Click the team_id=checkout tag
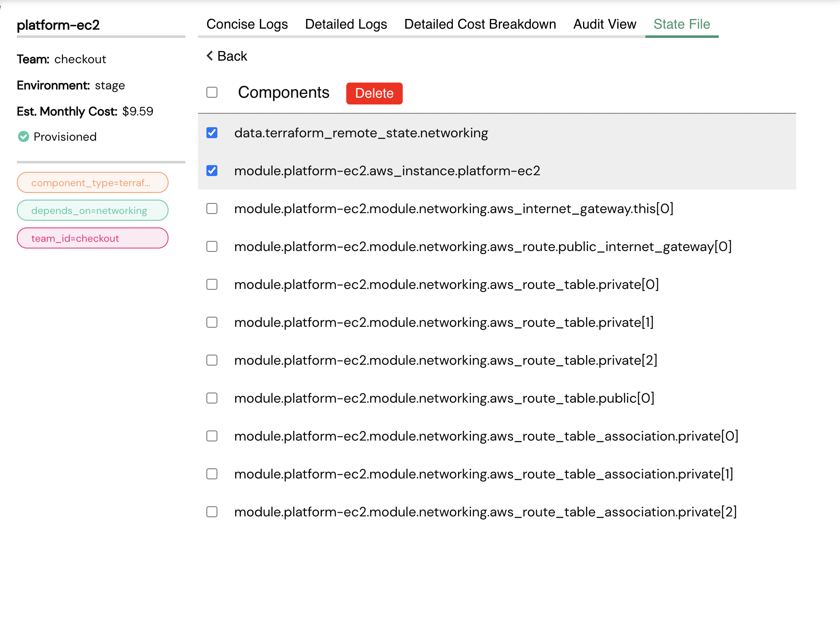Screen dimensions: 840x636 [93, 238]
